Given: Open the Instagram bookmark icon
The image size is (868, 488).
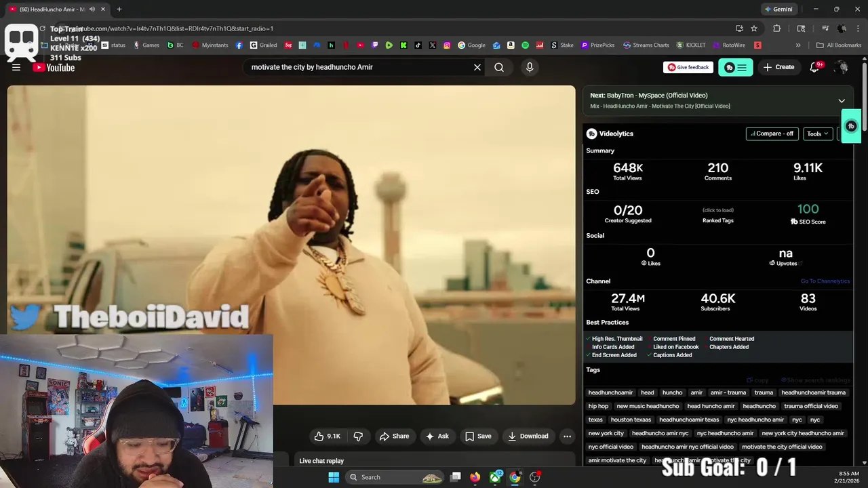Looking at the screenshot, I should point(447,45).
